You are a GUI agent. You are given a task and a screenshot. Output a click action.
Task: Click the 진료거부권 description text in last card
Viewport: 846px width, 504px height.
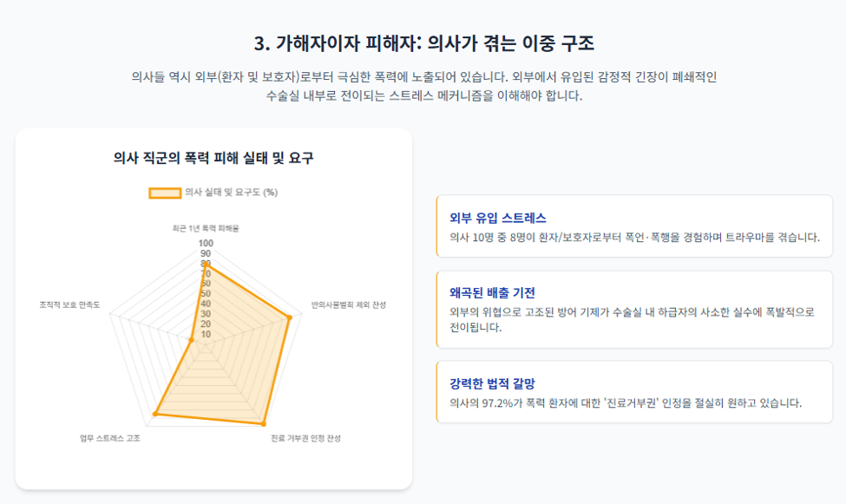point(626,403)
